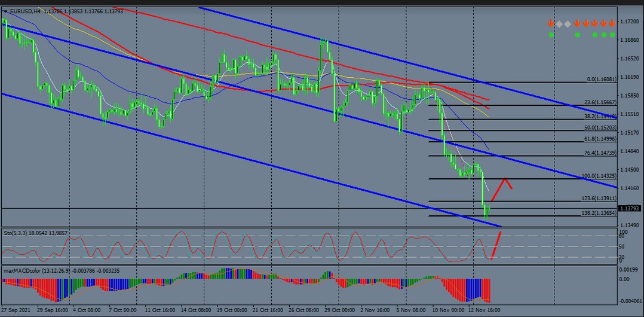
Task: Click the triangle next to EURUSD,H4 title
Action: tap(5, 11)
